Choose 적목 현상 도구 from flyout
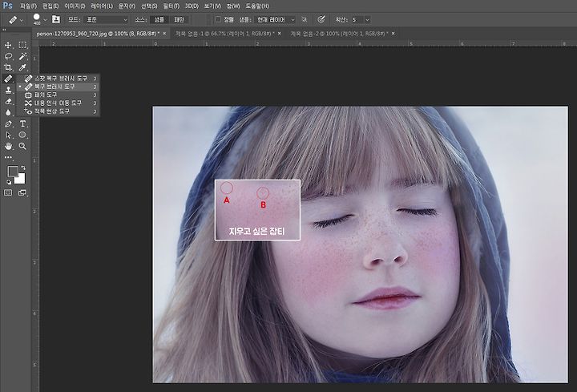 (x=59, y=111)
